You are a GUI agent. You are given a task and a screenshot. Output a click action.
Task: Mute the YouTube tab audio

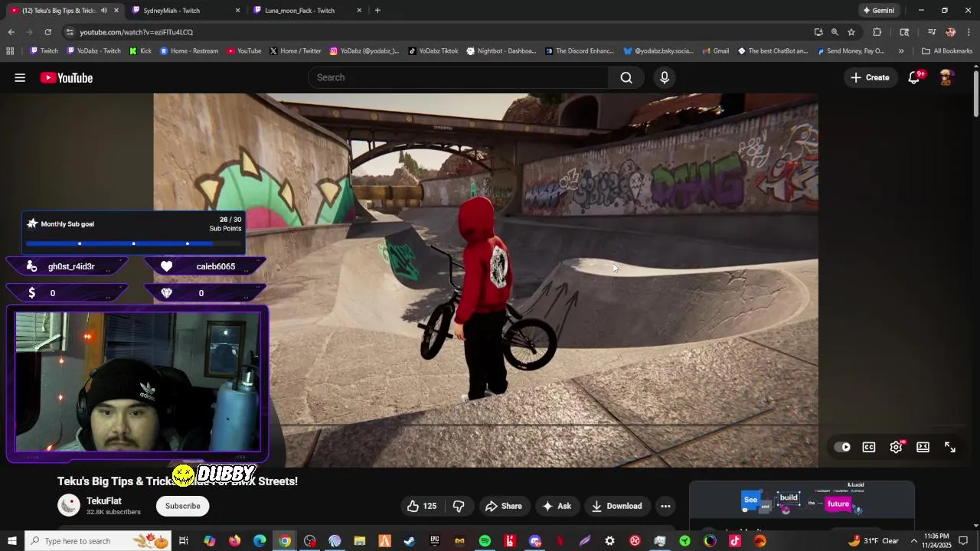[104, 11]
